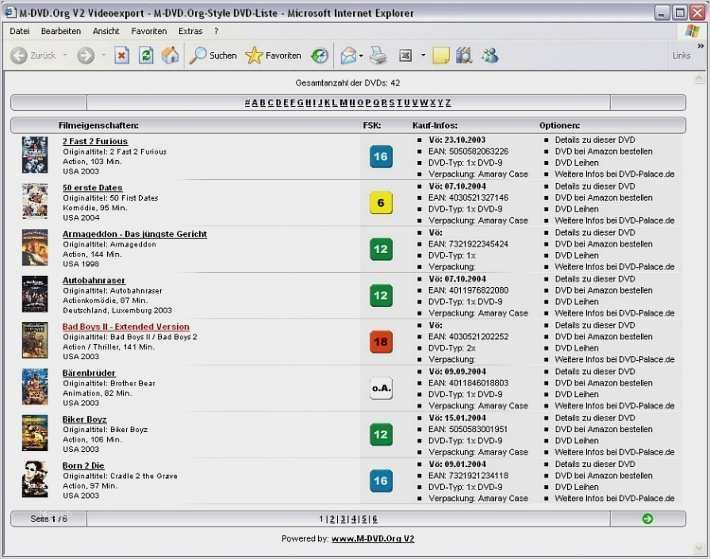
Task: Stop loading the page
Action: (121, 56)
